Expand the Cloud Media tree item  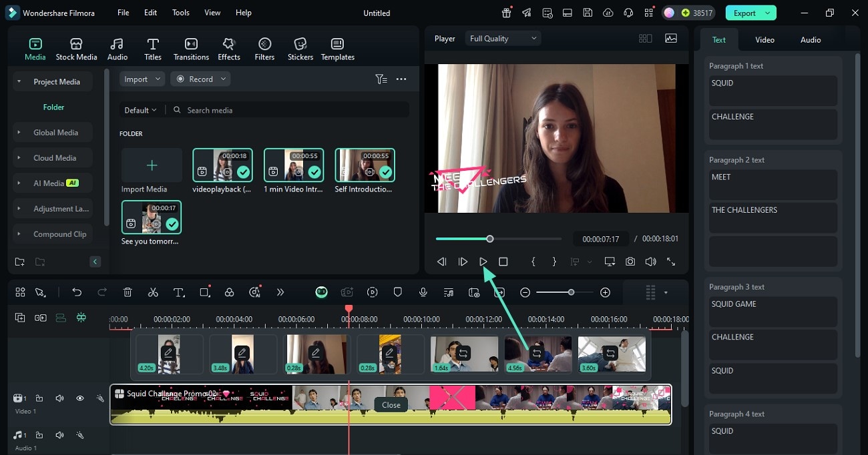pos(19,158)
